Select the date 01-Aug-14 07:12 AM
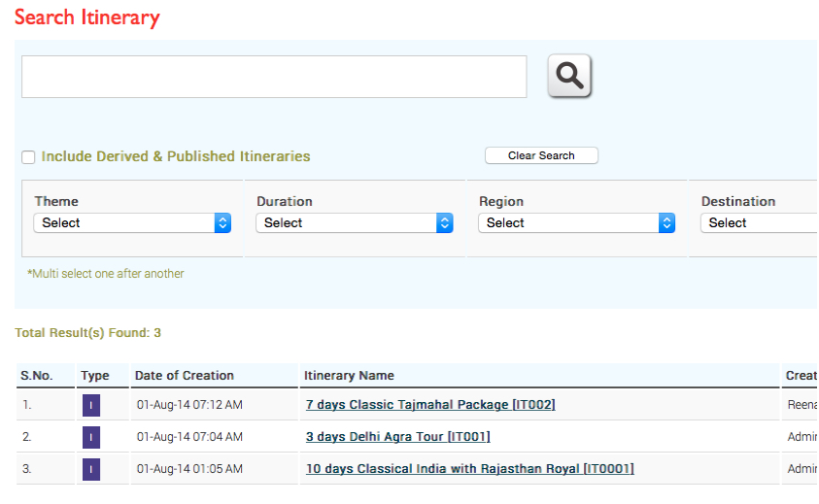Viewport: 819px width, 504px height. [189, 405]
